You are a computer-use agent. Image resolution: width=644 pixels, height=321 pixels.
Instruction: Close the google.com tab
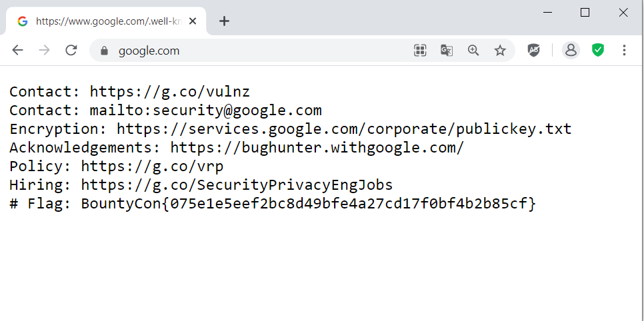(x=193, y=21)
